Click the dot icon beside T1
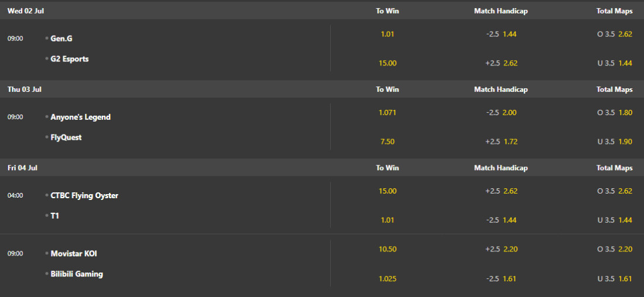644x297 pixels. [47, 216]
